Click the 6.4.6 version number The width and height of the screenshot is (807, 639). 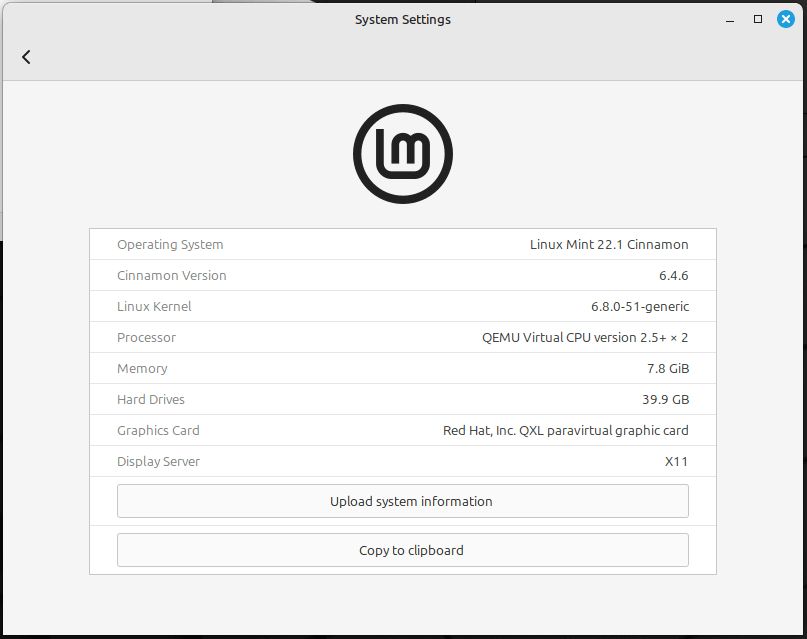(673, 275)
